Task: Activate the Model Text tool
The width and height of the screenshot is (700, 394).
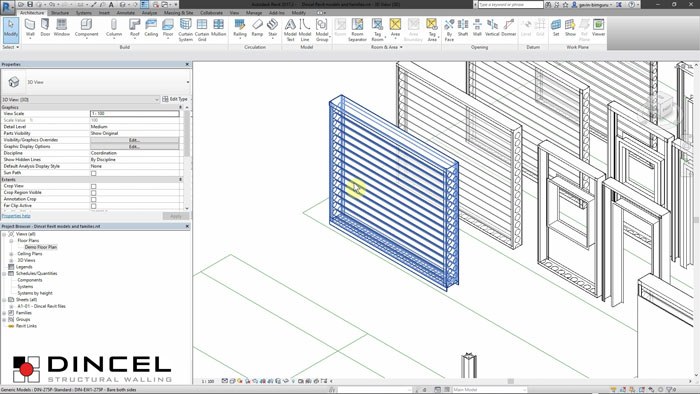Action: coord(290,30)
